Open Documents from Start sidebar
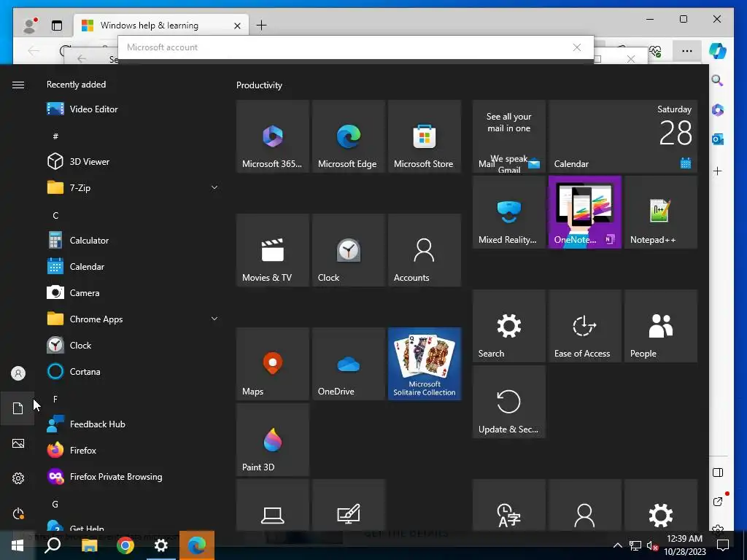This screenshot has height=560, width=747. point(18,408)
